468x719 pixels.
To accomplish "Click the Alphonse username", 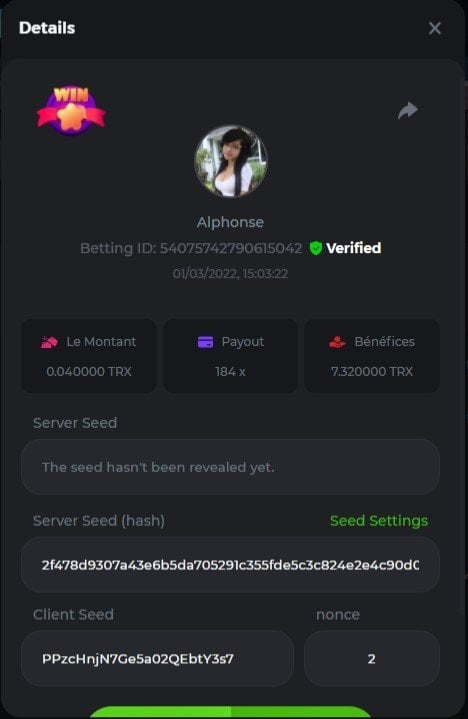I will pyautogui.click(x=231, y=222).
